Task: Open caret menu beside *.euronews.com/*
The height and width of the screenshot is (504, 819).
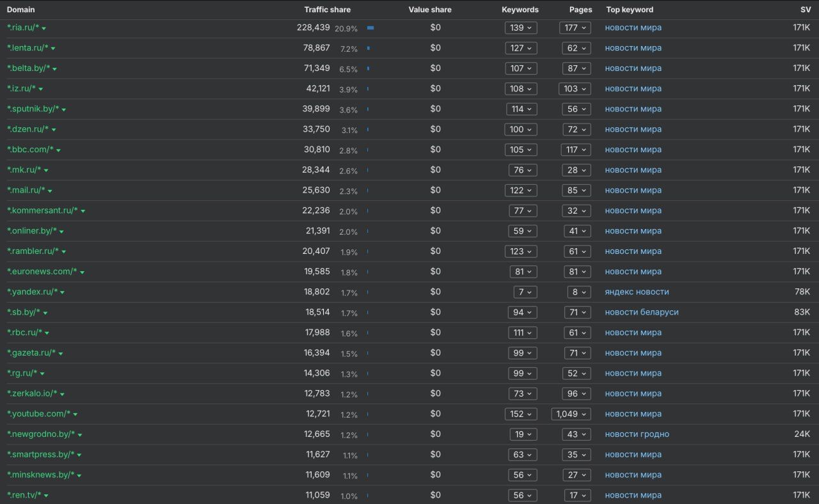Action: pos(82,272)
